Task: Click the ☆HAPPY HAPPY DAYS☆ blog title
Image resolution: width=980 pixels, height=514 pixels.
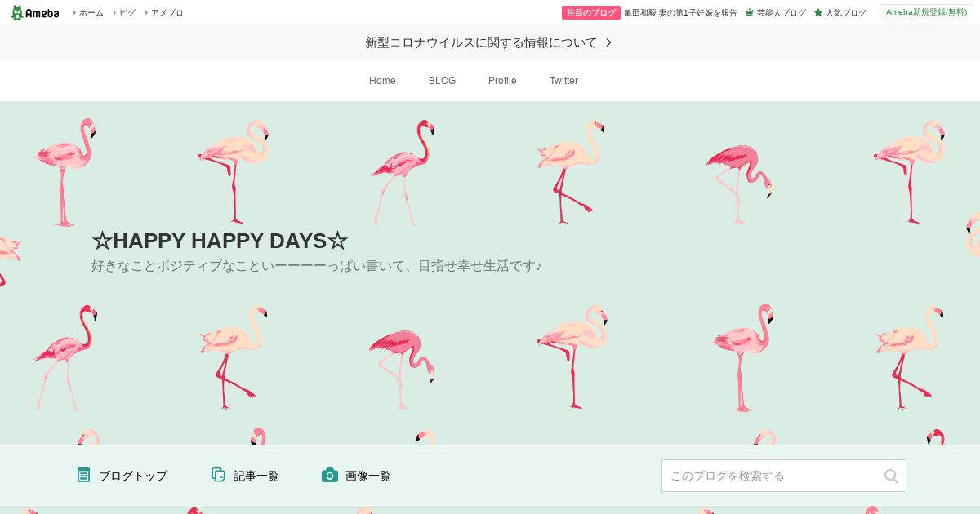Action: coord(220,241)
